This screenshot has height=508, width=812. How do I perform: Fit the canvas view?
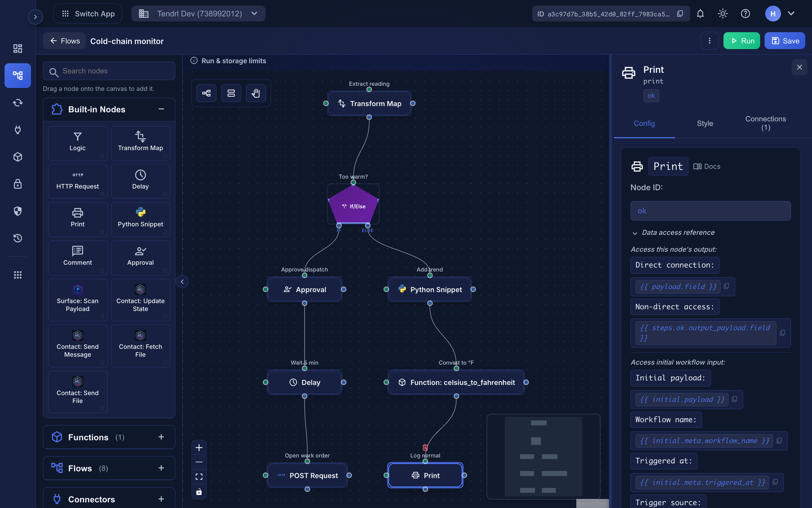199,477
